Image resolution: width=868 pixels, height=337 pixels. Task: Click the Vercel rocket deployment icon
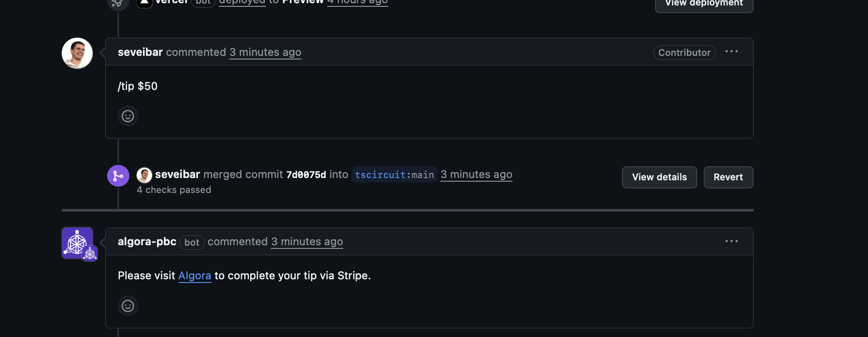coord(117,3)
